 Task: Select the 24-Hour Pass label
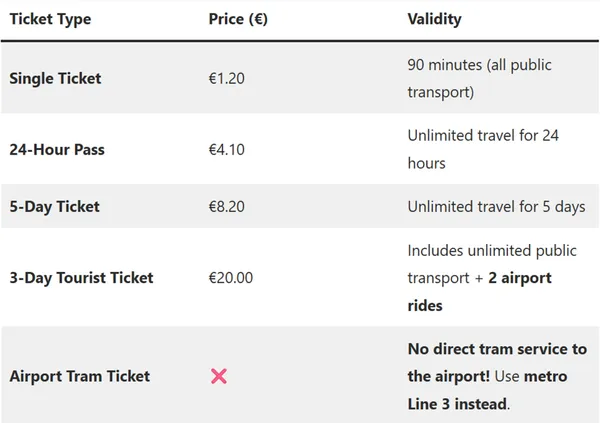click(57, 150)
